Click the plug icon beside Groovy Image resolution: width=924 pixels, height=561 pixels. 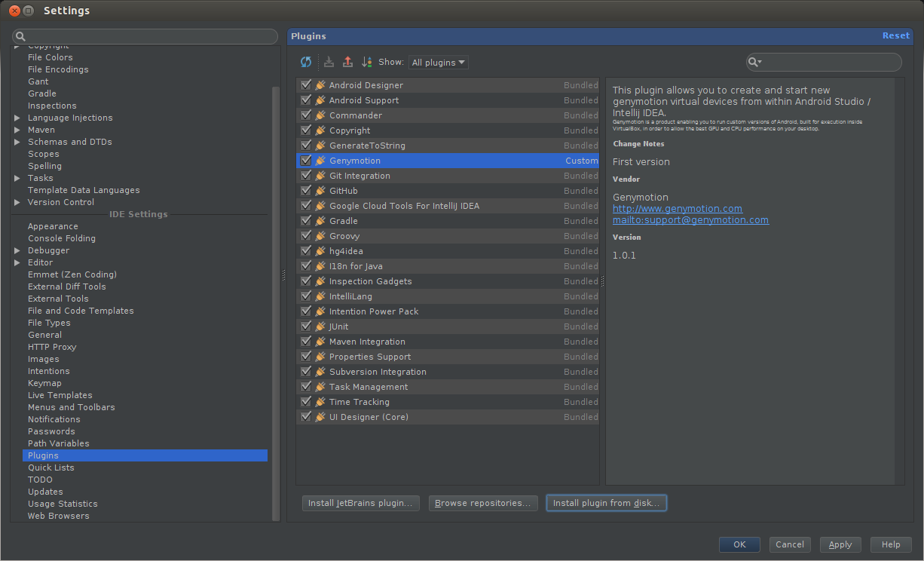click(320, 236)
